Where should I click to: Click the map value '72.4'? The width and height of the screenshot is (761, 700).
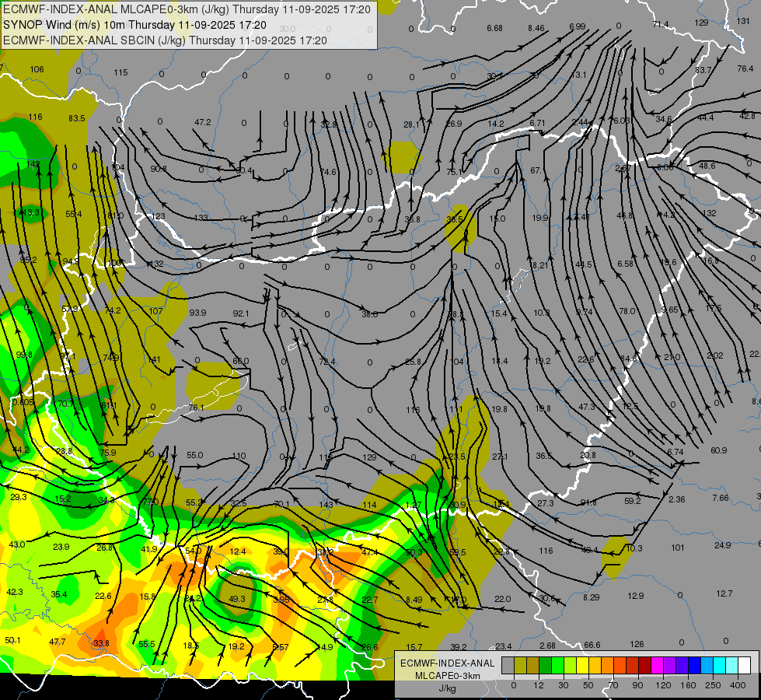pos(327,362)
